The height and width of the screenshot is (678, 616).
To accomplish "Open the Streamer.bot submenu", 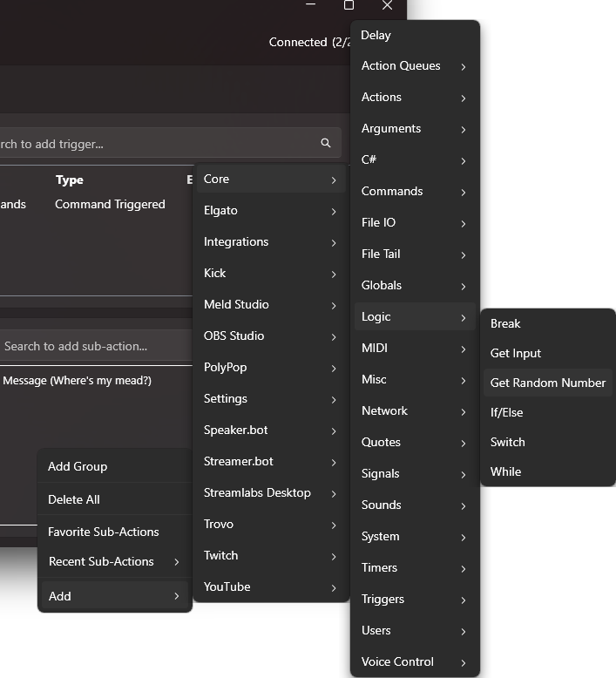I will coord(271,461).
